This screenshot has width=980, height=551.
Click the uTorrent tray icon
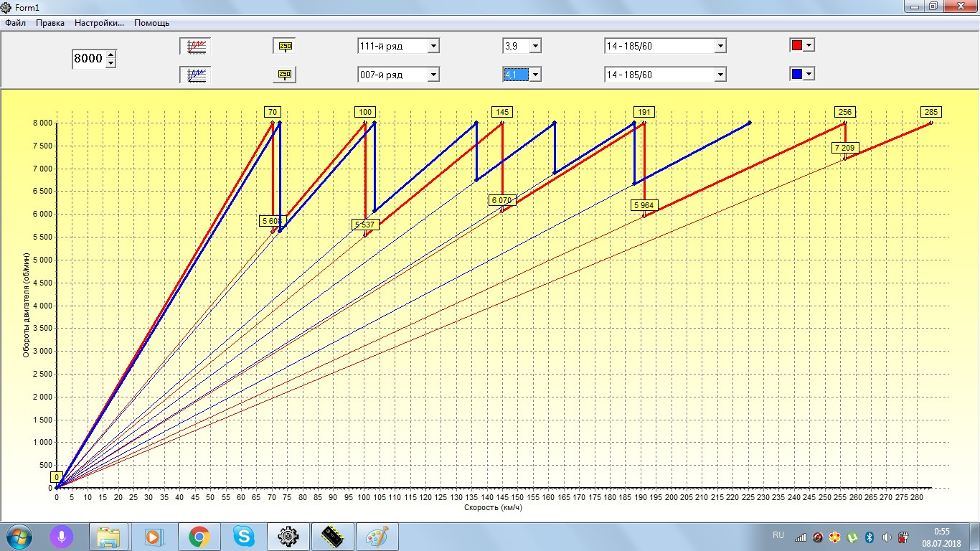point(852,537)
